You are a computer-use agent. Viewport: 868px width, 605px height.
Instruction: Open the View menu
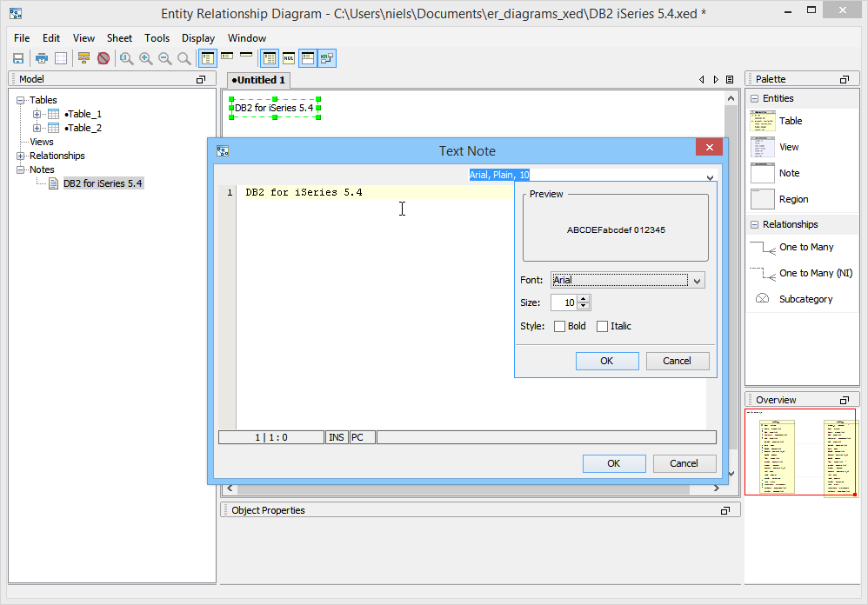(x=83, y=38)
